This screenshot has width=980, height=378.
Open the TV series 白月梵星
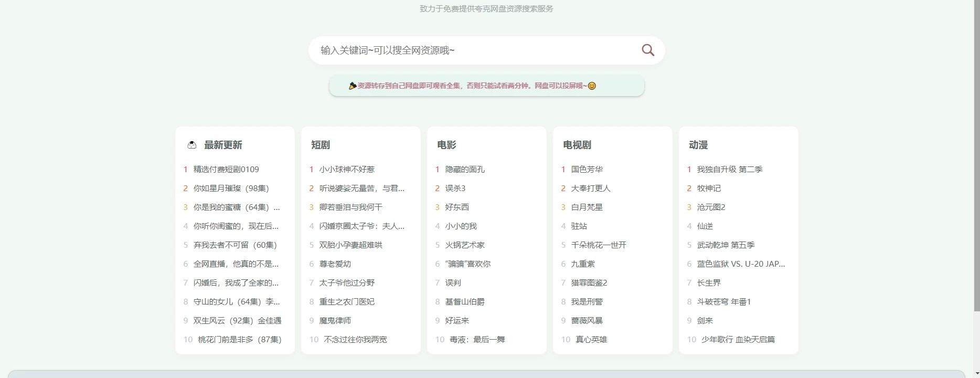tap(587, 207)
